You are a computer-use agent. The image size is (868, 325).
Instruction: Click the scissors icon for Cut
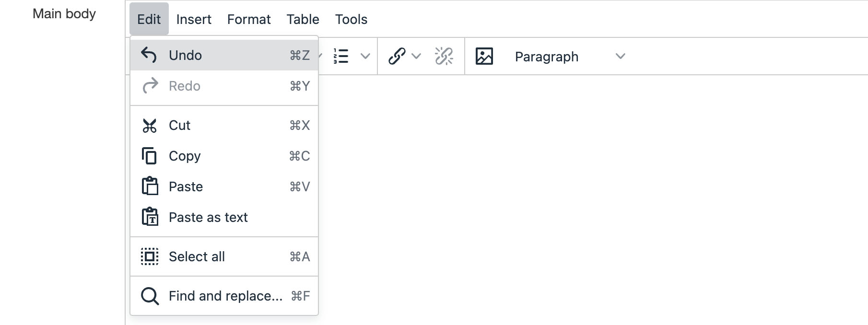coord(149,126)
